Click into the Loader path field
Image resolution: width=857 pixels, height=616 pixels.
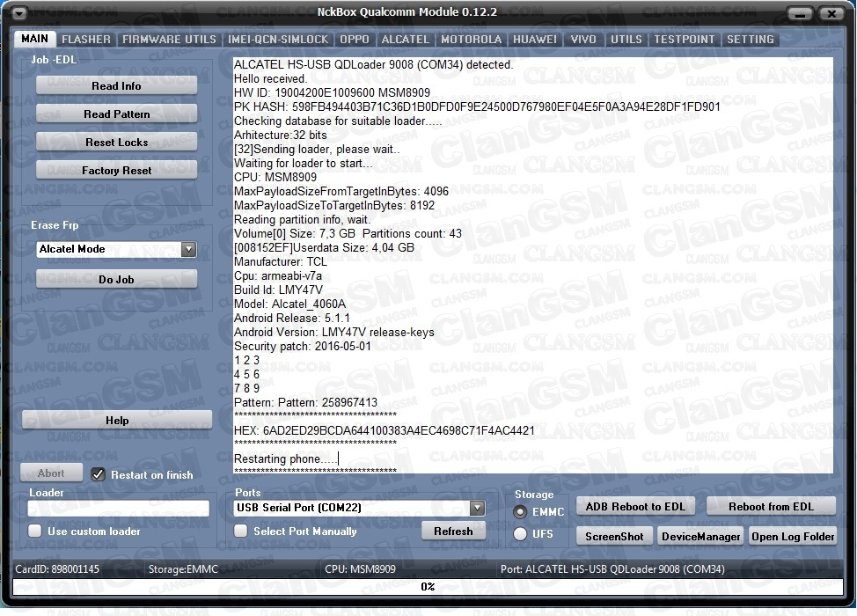pos(118,509)
